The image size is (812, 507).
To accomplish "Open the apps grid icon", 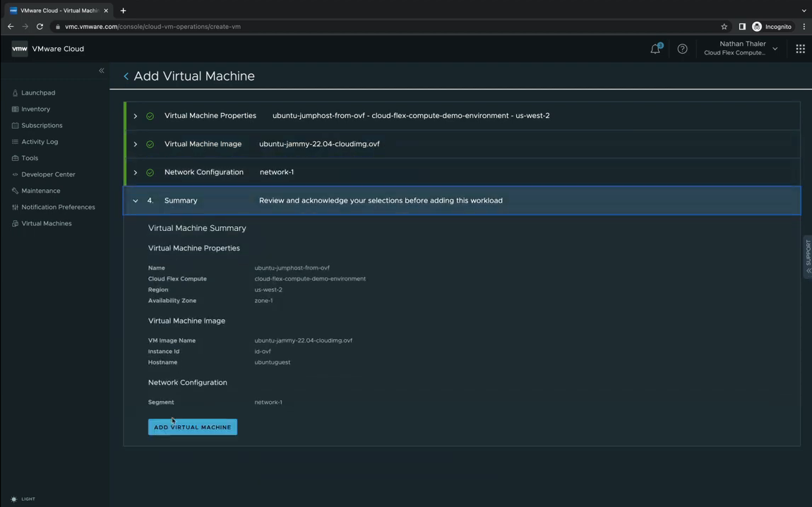I will click(x=800, y=49).
